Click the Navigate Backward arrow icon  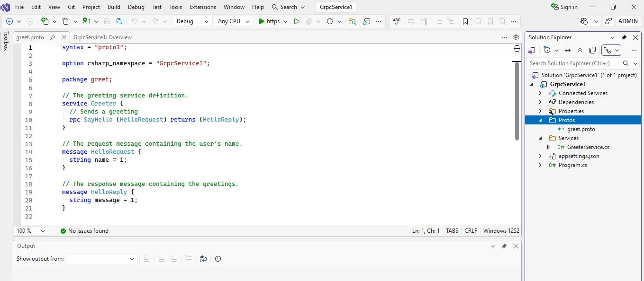click(x=9, y=21)
